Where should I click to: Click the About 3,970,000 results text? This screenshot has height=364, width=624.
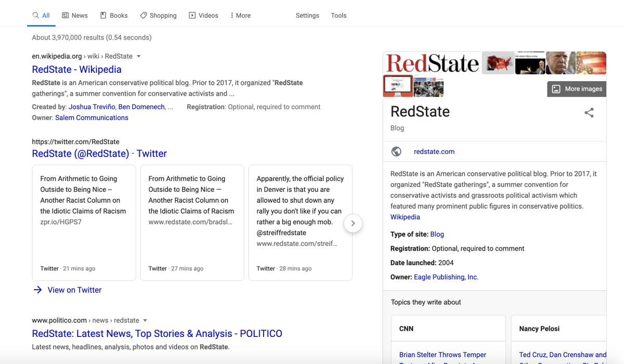click(x=92, y=37)
